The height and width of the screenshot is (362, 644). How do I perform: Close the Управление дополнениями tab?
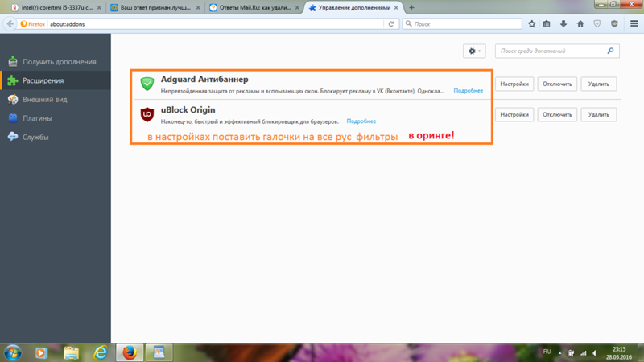pos(396,8)
